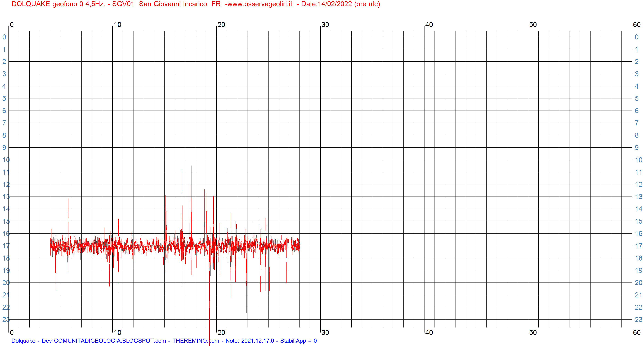Click the "DOLQUAKE geofono 0 4,5Hz." title text
644x346 pixels.
click(58, 4)
